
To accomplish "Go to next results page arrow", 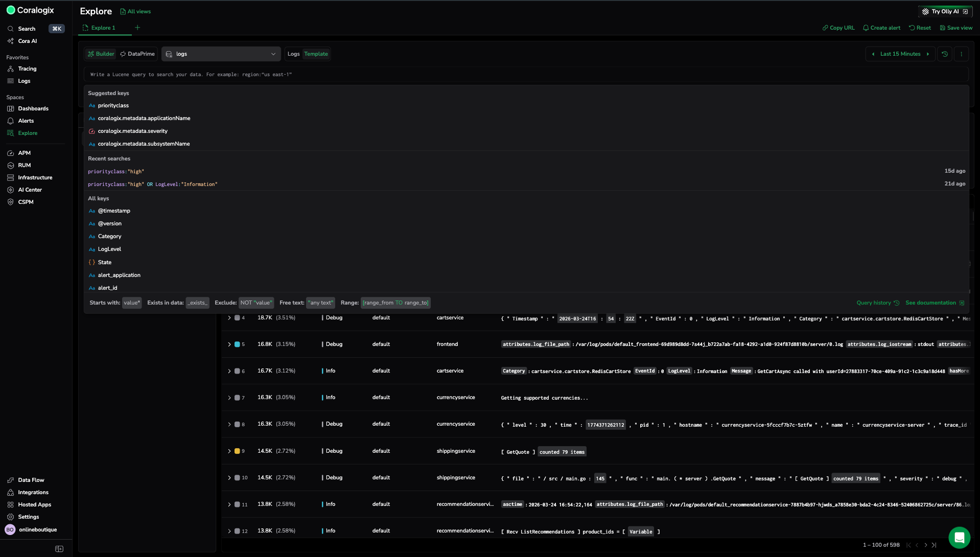I will click(x=925, y=545).
